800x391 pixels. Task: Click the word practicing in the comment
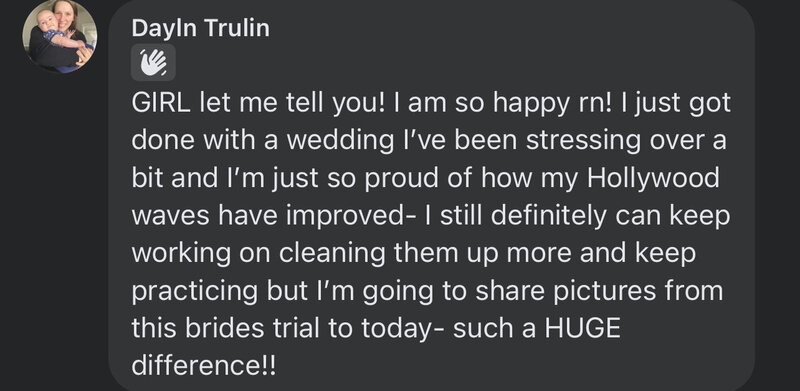(195, 292)
